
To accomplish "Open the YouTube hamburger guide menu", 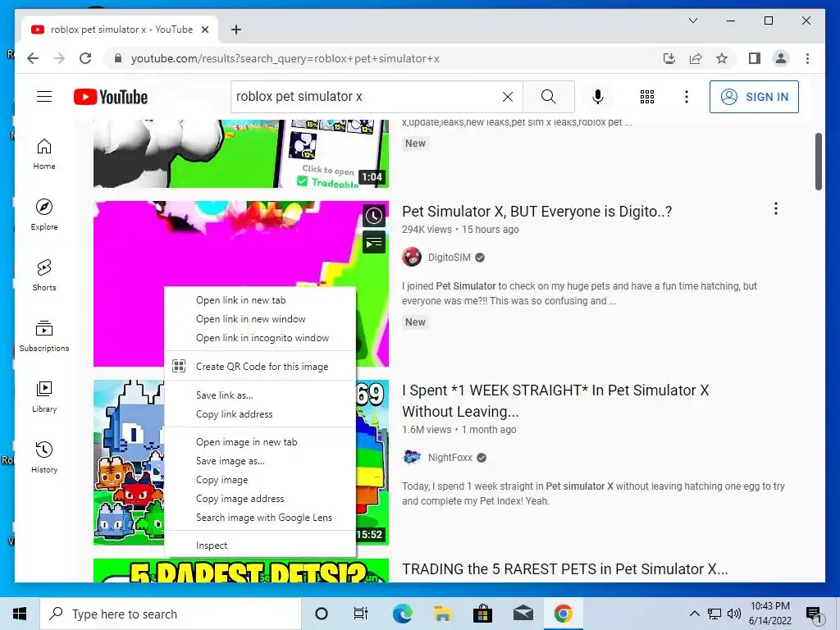I will pos(44,97).
